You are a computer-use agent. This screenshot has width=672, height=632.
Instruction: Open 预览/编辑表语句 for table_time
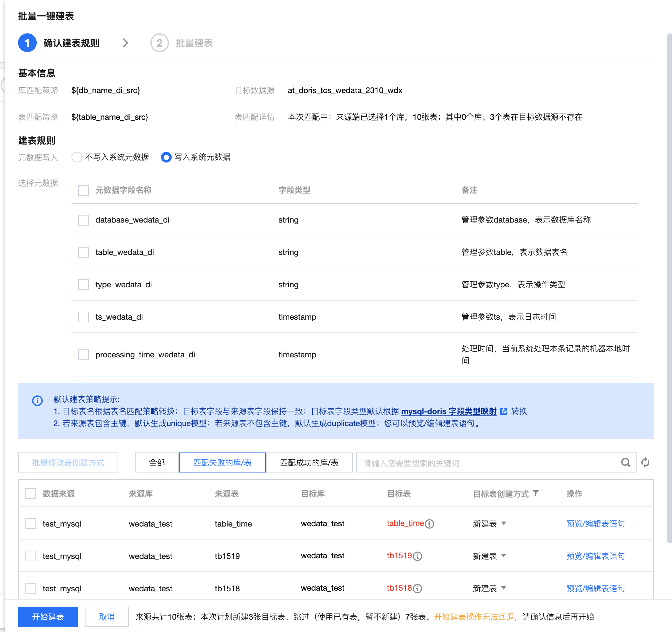pyautogui.click(x=595, y=524)
